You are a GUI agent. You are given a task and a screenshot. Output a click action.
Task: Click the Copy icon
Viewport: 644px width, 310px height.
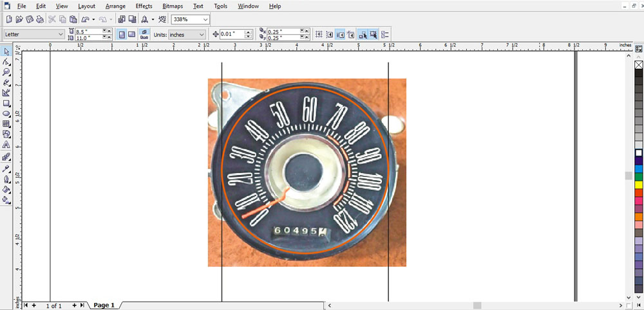pyautogui.click(x=62, y=19)
